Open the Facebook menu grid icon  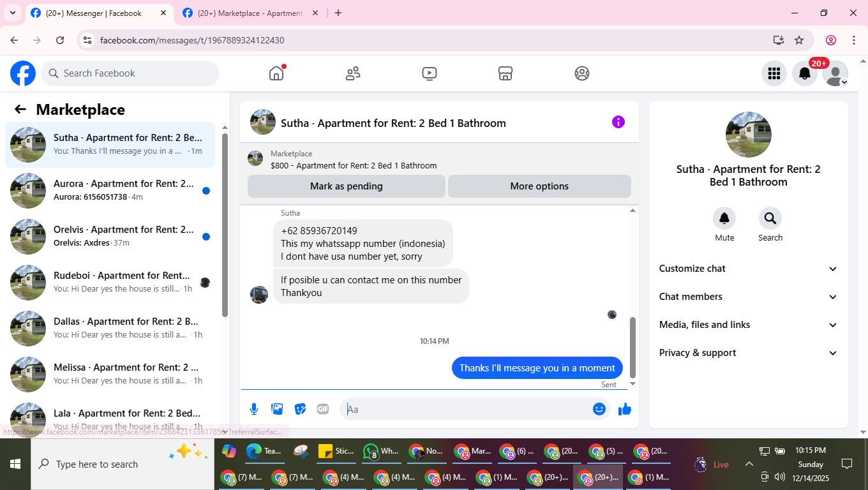(x=774, y=73)
